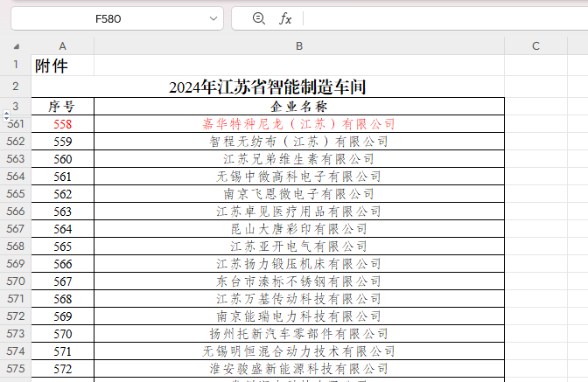
Task: Select column B header
Action: coord(299,45)
